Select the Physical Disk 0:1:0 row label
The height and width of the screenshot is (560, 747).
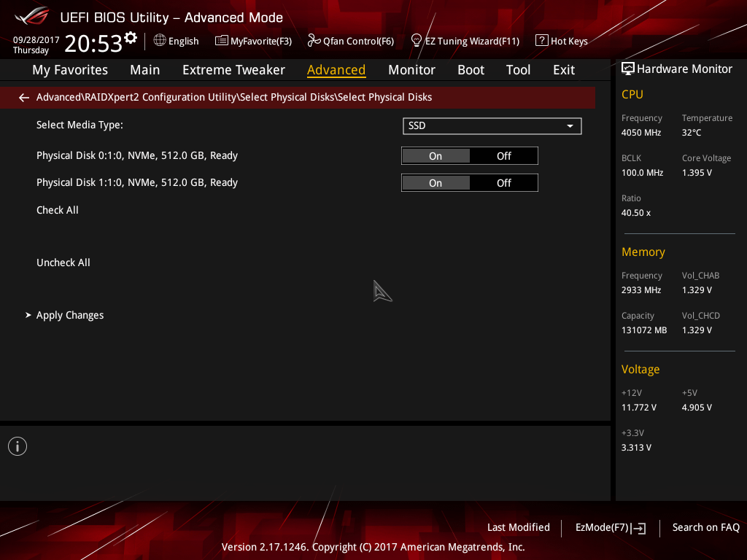click(x=137, y=156)
